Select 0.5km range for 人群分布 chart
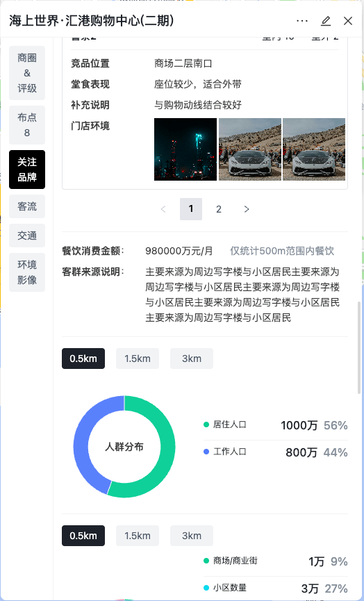Viewport: 364px width, 601px height. [83, 359]
